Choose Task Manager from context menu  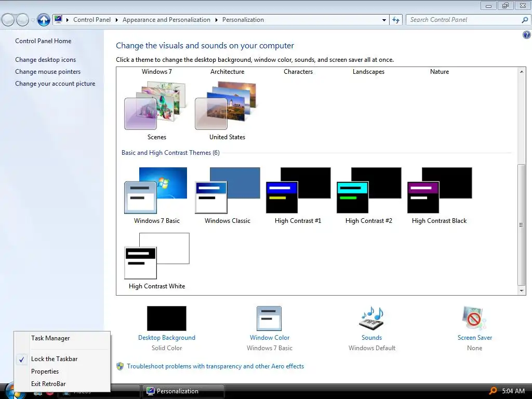pyautogui.click(x=62, y=338)
